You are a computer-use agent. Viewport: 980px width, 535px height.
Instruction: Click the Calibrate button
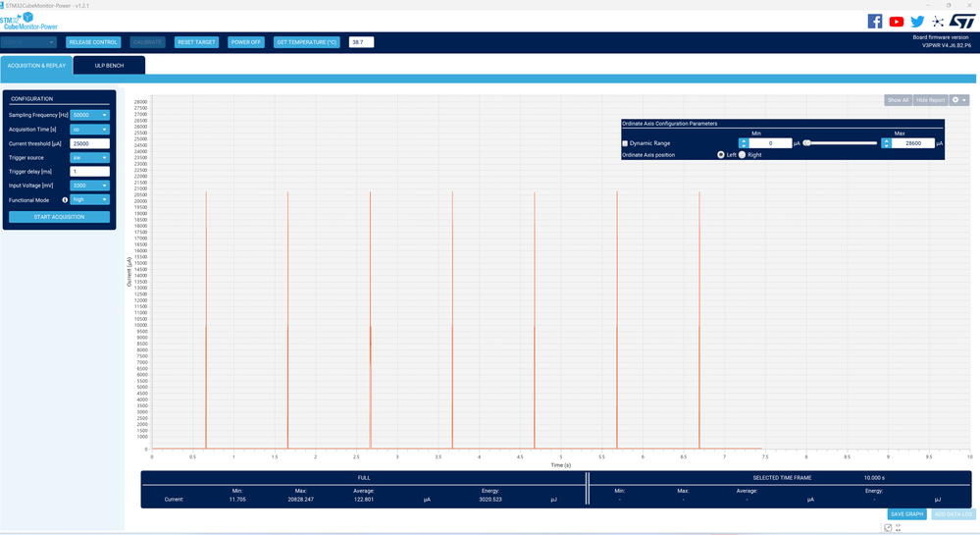pos(147,42)
